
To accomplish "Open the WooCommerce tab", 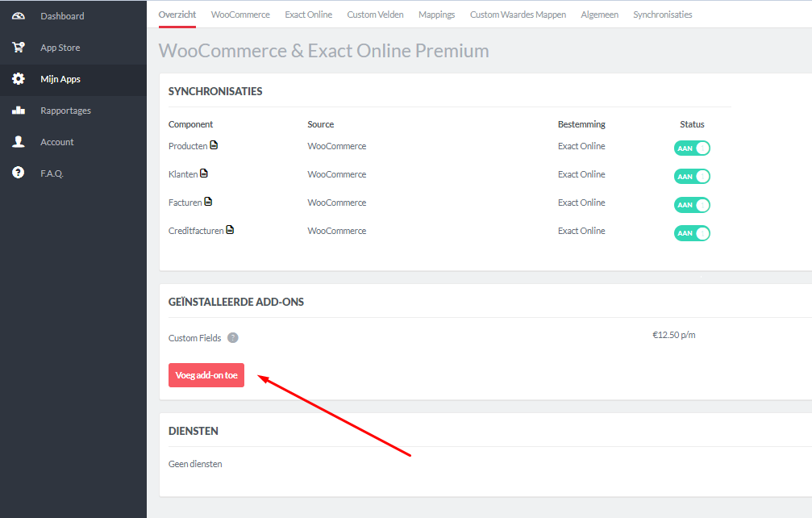I will [240, 15].
